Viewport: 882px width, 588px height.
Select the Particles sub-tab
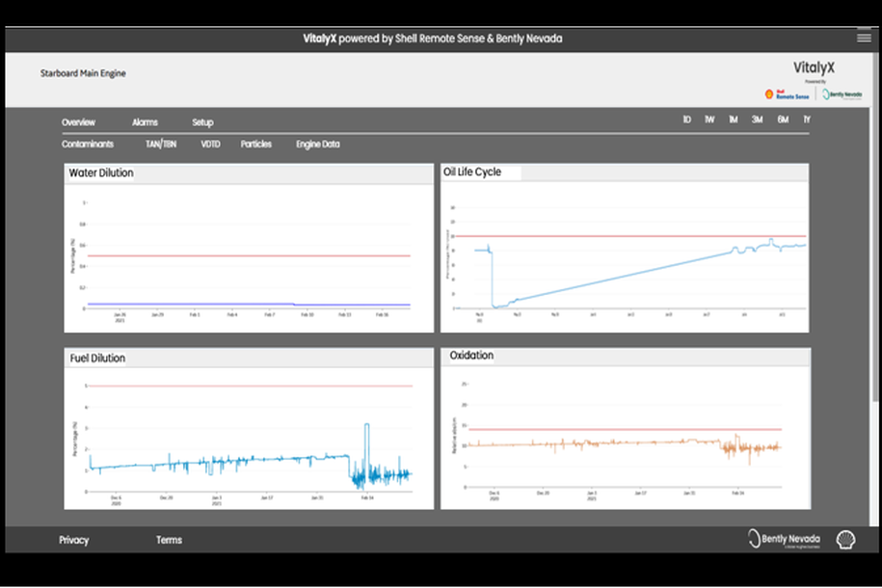coord(256,144)
